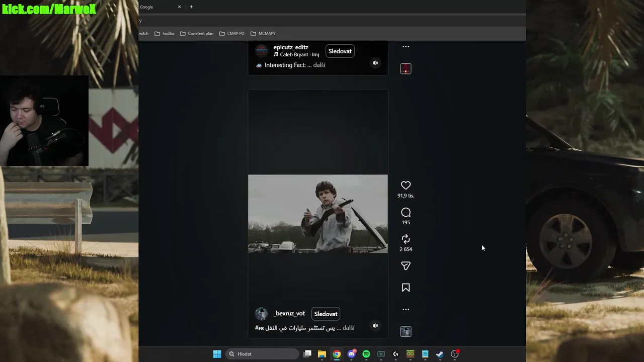
Task: Pause the video with man holding shotgun
Action: click(318, 214)
